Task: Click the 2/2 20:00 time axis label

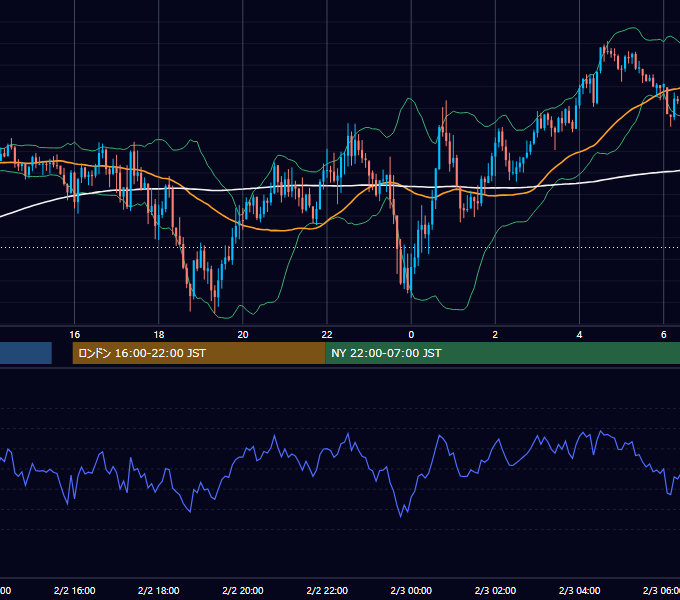Action: click(243, 590)
